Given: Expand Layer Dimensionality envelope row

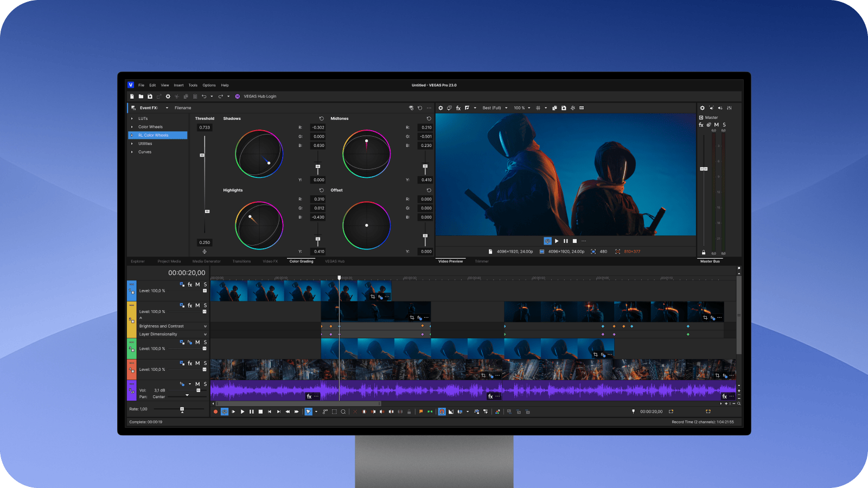Looking at the screenshot, I should click(205, 335).
